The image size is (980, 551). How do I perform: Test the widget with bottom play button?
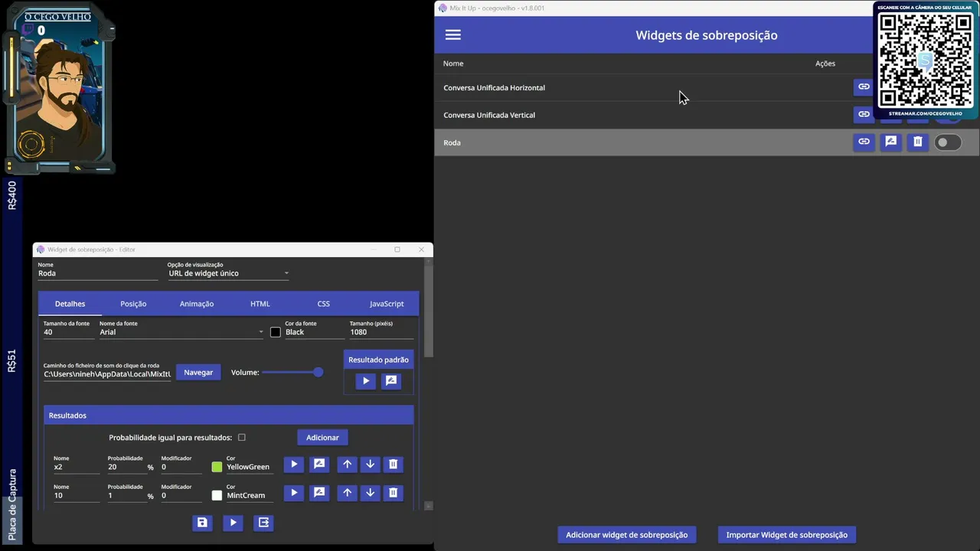point(233,523)
